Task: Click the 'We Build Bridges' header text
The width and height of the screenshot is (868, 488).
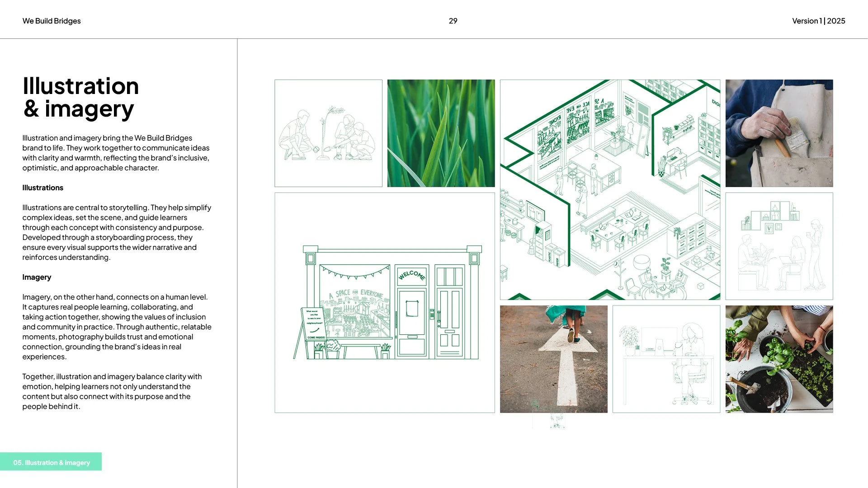Action: coord(52,21)
